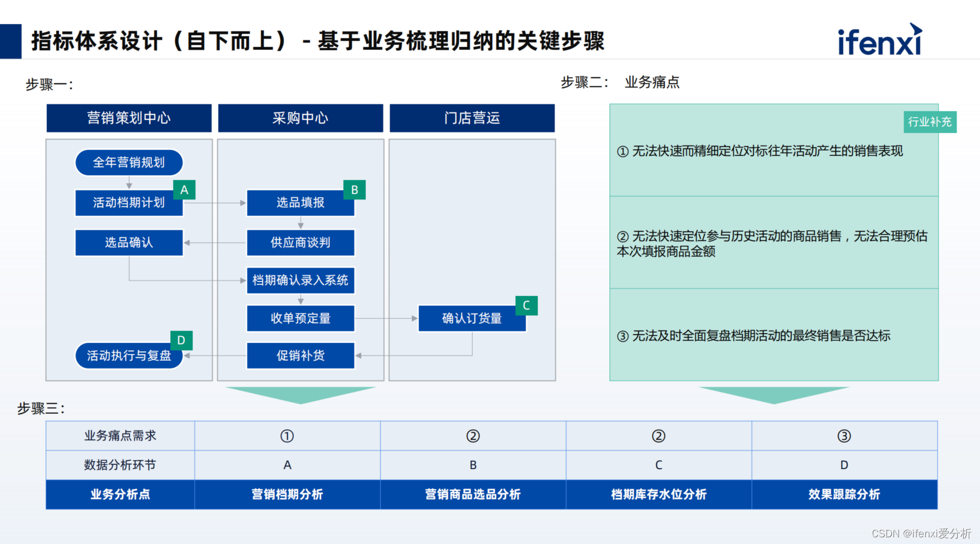Viewport: 980px width, 544px height.
Task: Click the 步骤三 label
Action: pyautogui.click(x=41, y=408)
